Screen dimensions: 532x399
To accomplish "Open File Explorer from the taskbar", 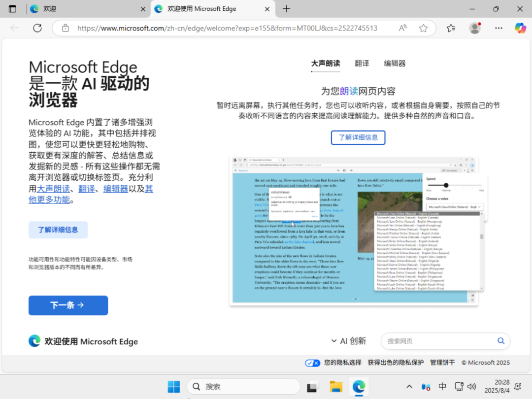I will (x=336, y=387).
